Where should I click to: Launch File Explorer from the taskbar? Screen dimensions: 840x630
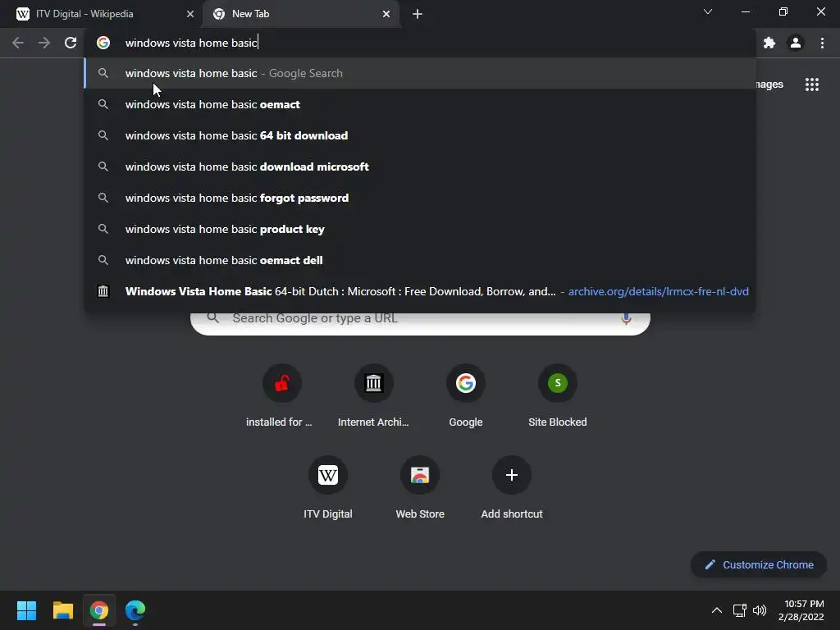62,610
